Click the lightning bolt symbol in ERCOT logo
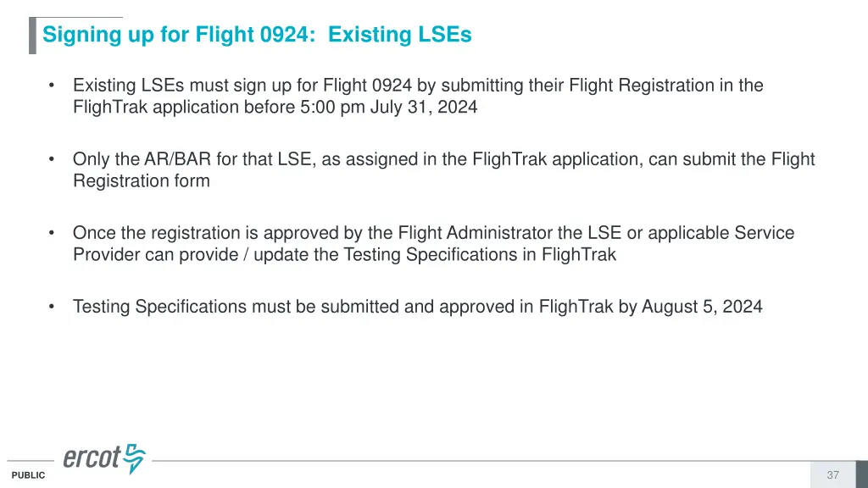Image resolution: width=868 pixels, height=488 pixels. (x=134, y=458)
